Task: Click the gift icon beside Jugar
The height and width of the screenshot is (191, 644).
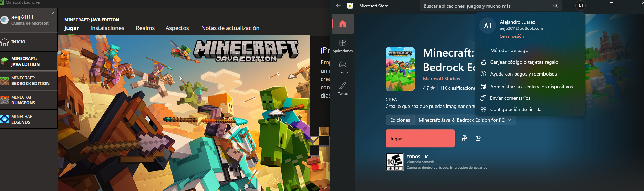Action: (x=464, y=138)
